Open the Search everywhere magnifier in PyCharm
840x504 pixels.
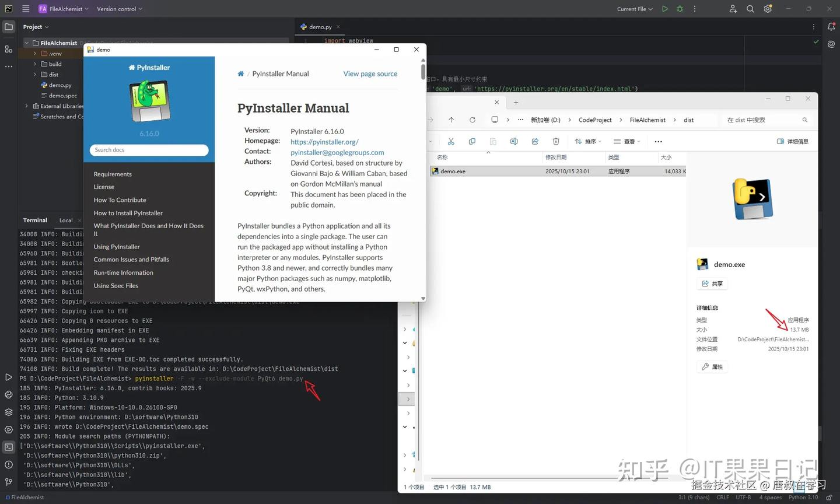750,9
